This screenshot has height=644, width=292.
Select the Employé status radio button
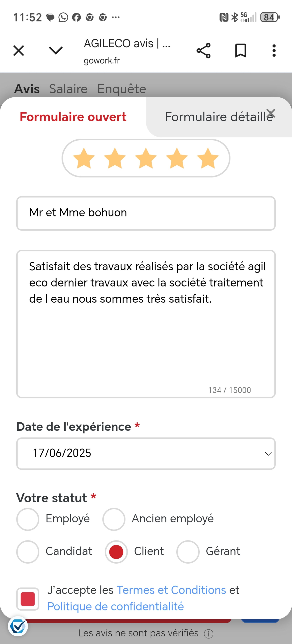[28, 519]
